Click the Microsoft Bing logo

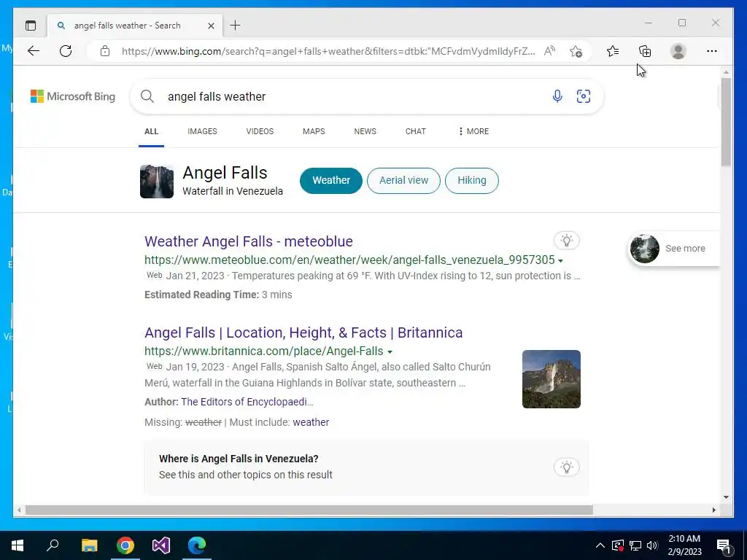[73, 97]
